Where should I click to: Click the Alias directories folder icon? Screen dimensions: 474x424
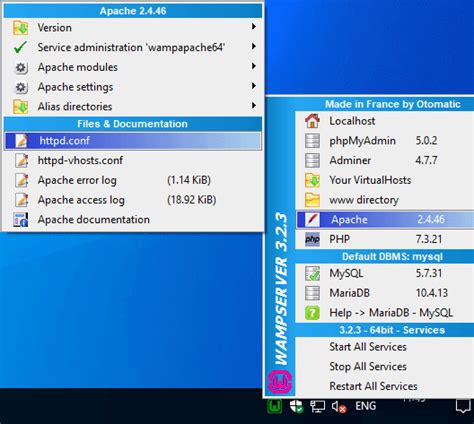[21, 107]
